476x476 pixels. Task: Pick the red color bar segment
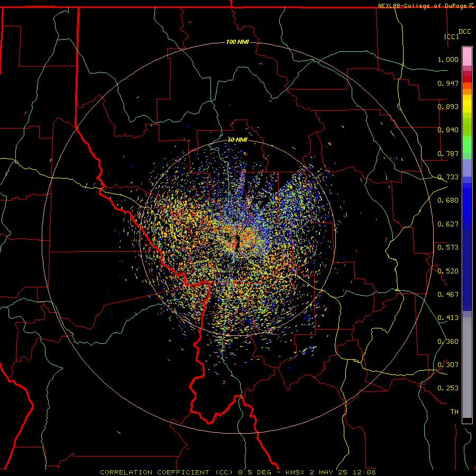click(467, 79)
